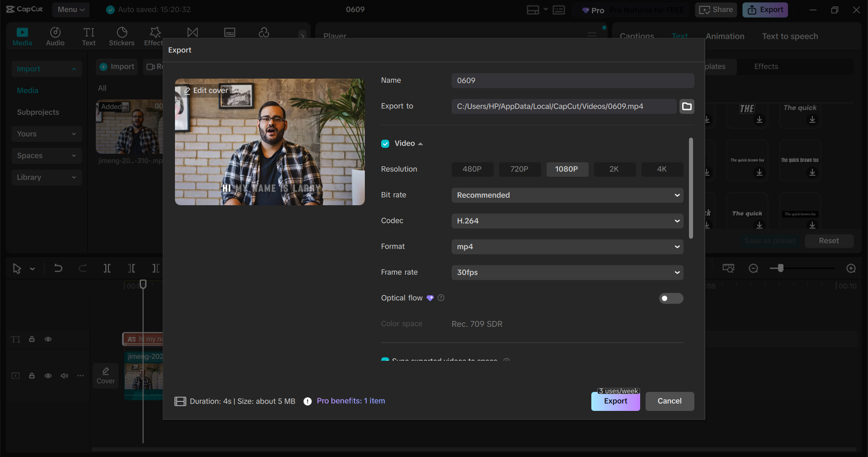Image resolution: width=868 pixels, height=457 pixels.
Task: Enable the Optical flow toggle
Action: pyautogui.click(x=671, y=298)
